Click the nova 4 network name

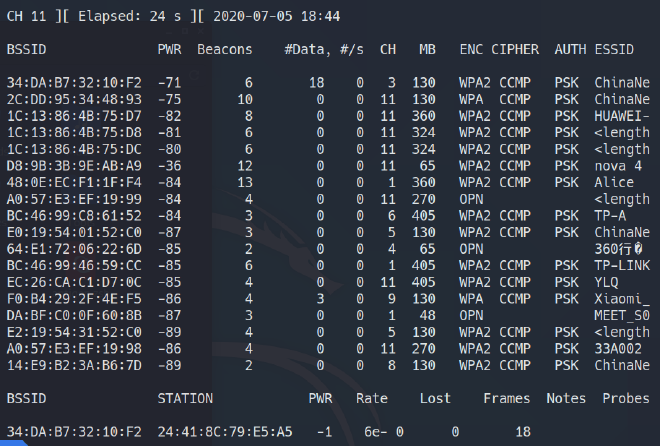(617, 166)
